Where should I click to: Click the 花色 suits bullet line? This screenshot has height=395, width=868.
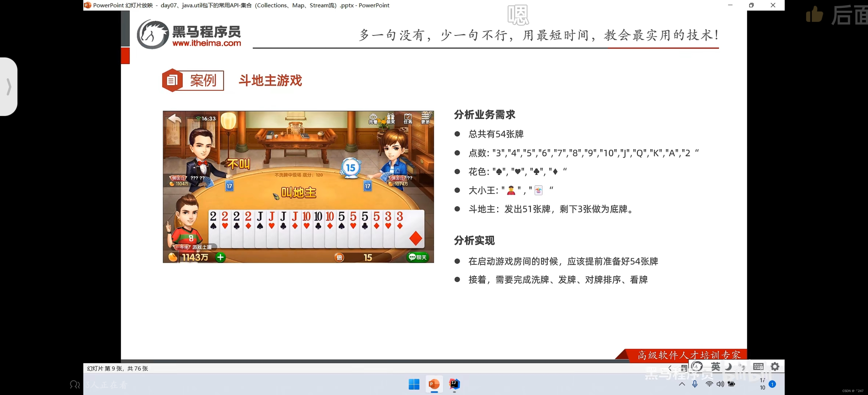coord(518,172)
